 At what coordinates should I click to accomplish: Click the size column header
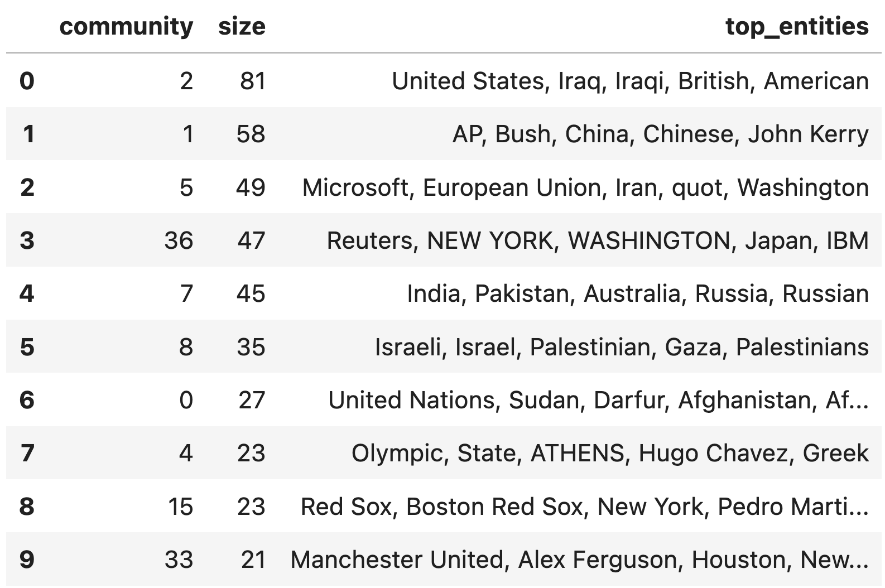242,26
